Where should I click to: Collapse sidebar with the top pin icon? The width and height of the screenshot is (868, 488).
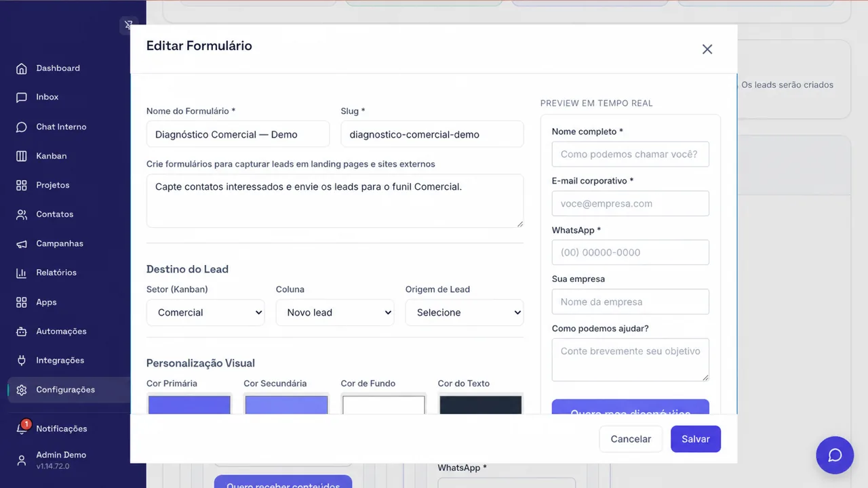pos(128,25)
